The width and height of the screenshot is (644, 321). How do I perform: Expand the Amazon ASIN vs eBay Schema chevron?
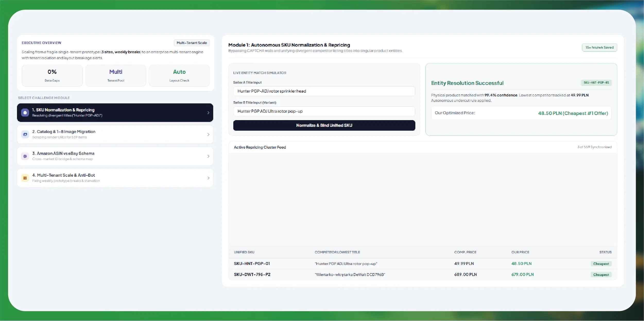(208, 156)
